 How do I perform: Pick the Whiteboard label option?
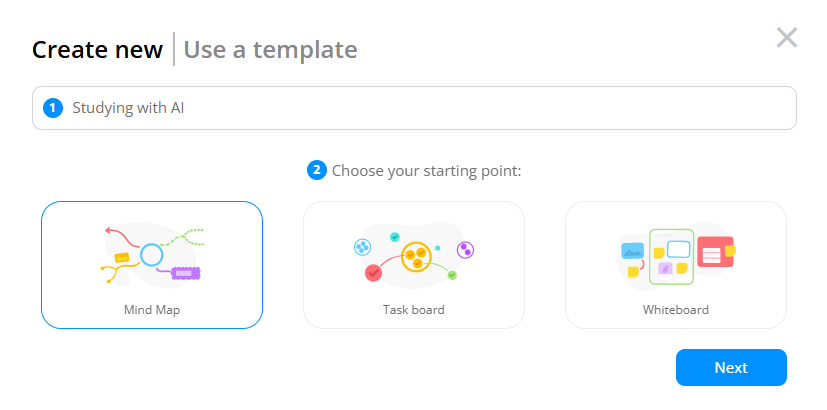676,310
